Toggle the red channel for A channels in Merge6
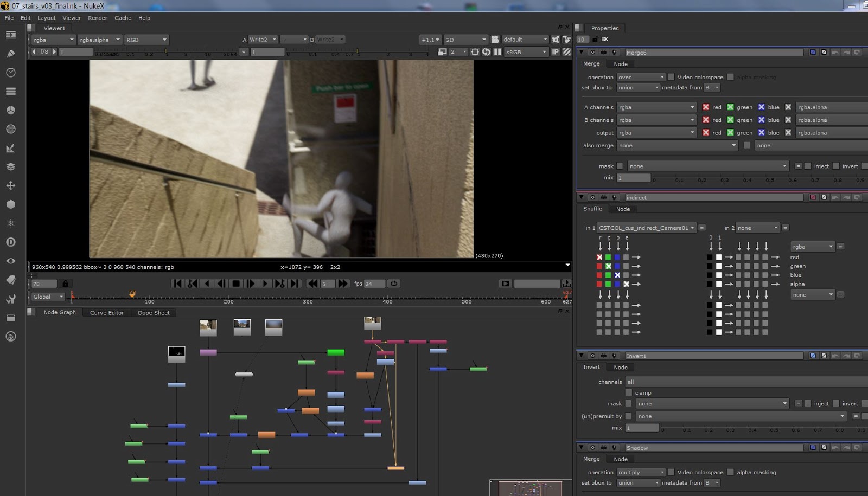The image size is (868, 496). pos(705,107)
